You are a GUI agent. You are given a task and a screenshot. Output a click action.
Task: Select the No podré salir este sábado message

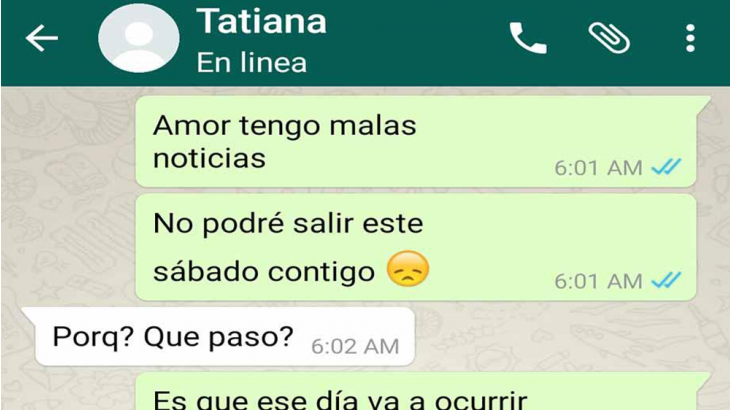(416, 248)
